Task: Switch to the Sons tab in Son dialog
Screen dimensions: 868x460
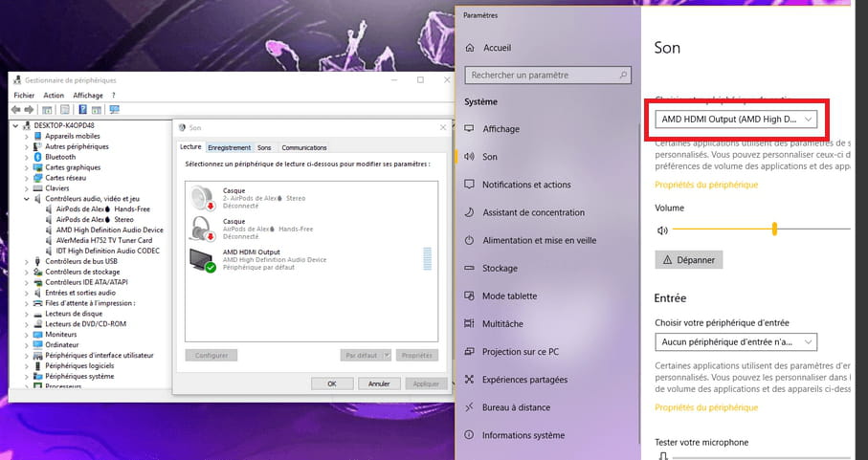Action: 264,147
